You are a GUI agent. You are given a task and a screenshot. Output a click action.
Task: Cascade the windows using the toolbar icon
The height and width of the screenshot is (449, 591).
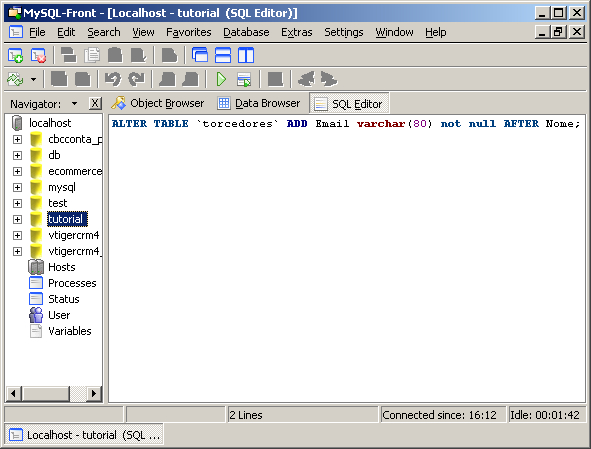click(200, 55)
